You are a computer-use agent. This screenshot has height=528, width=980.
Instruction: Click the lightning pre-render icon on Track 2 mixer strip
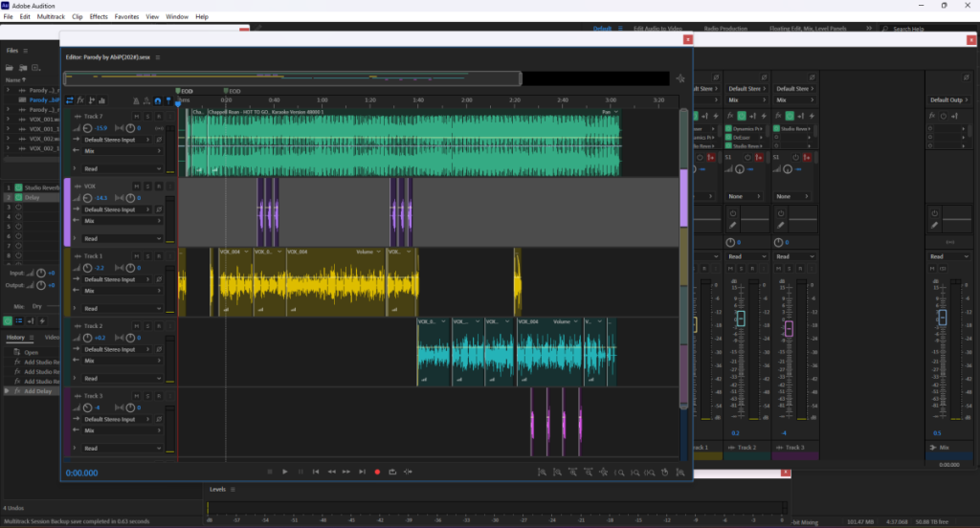[764, 116]
